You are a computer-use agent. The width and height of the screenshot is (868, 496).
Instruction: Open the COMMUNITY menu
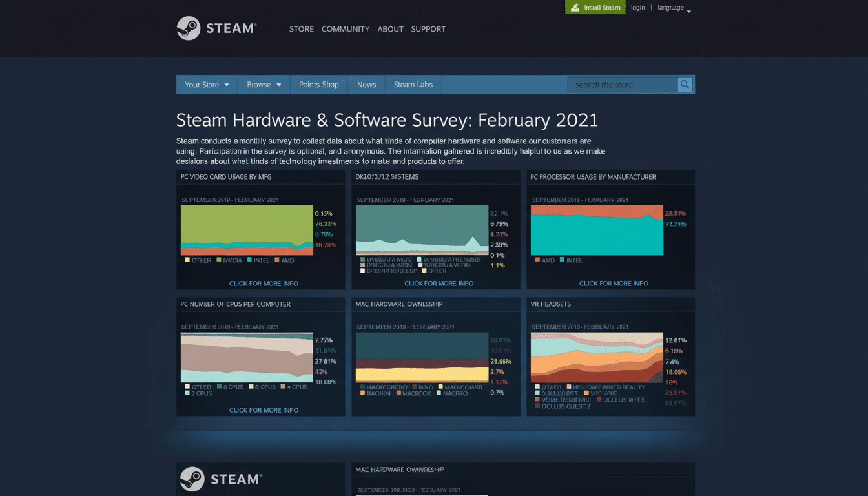346,29
